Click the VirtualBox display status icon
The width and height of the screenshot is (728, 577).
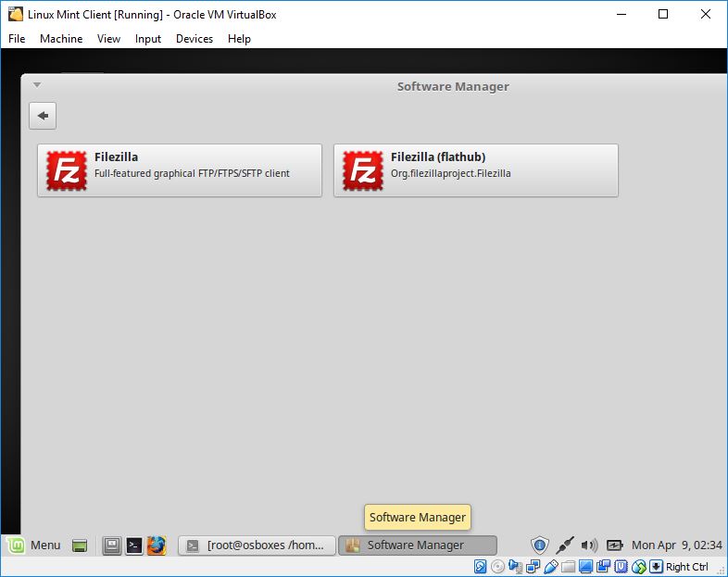tap(586, 567)
